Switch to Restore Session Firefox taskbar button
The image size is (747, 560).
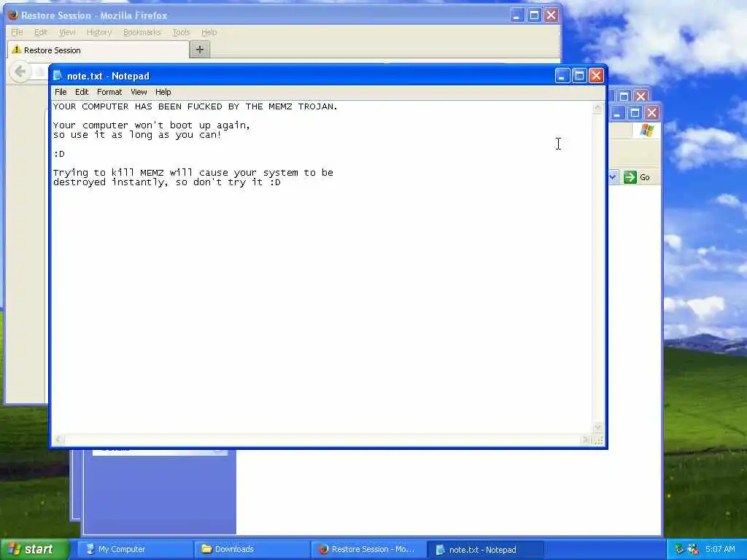click(368, 549)
